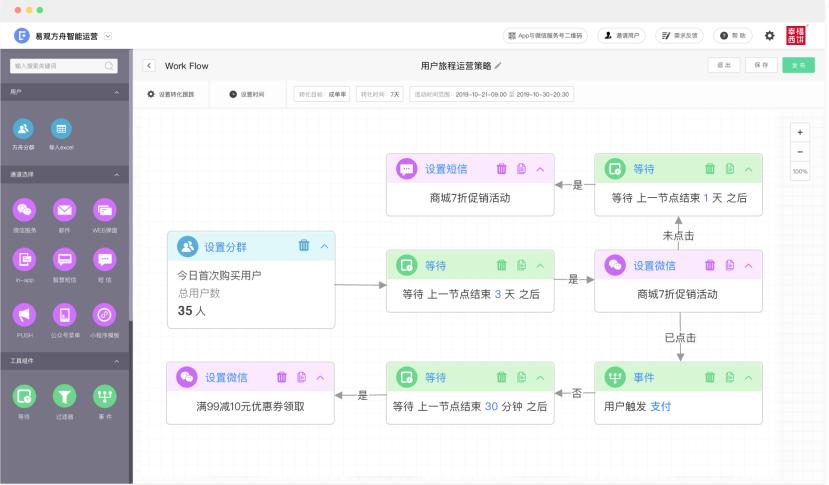Zoom in the canvas with plus button
This screenshot has height=485, width=829.
coord(800,132)
